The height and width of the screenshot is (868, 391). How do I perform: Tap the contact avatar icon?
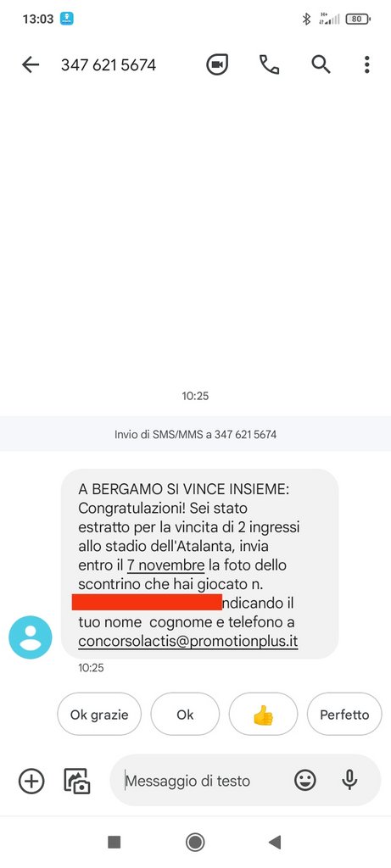(31, 637)
